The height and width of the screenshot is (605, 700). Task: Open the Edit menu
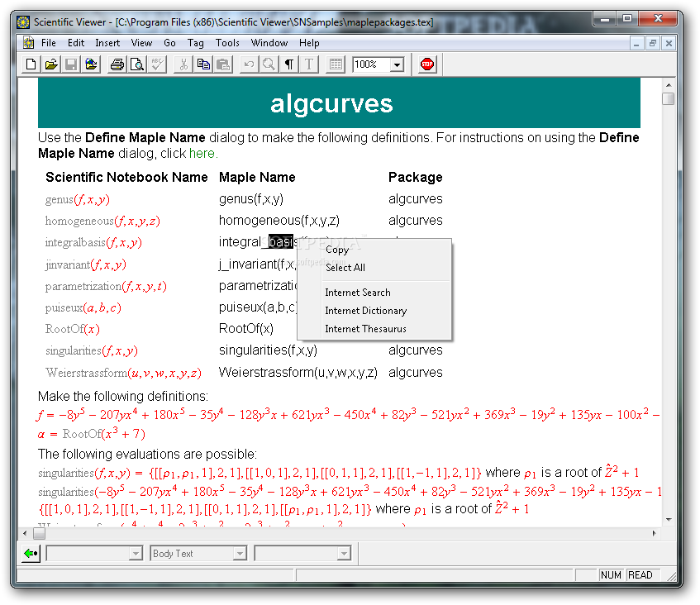point(76,43)
